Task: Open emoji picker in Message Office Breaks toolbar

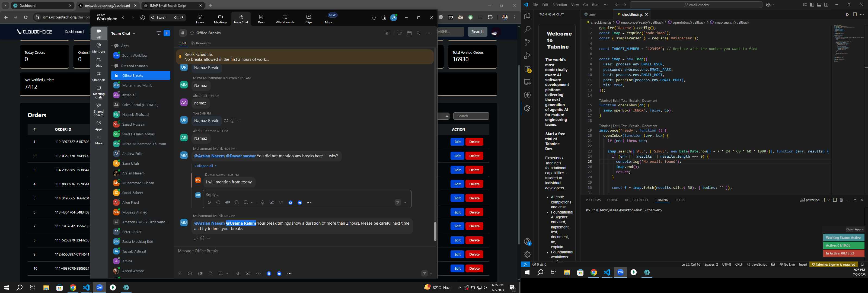Action: point(190,273)
